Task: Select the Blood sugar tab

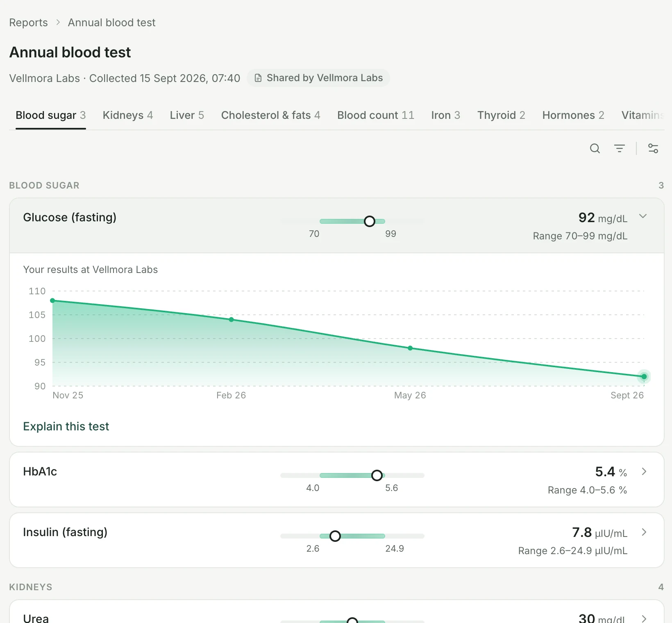Action: point(51,115)
